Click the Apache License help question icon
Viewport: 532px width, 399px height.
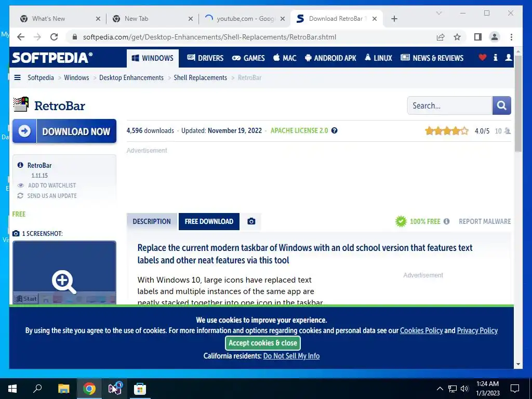pyautogui.click(x=334, y=130)
